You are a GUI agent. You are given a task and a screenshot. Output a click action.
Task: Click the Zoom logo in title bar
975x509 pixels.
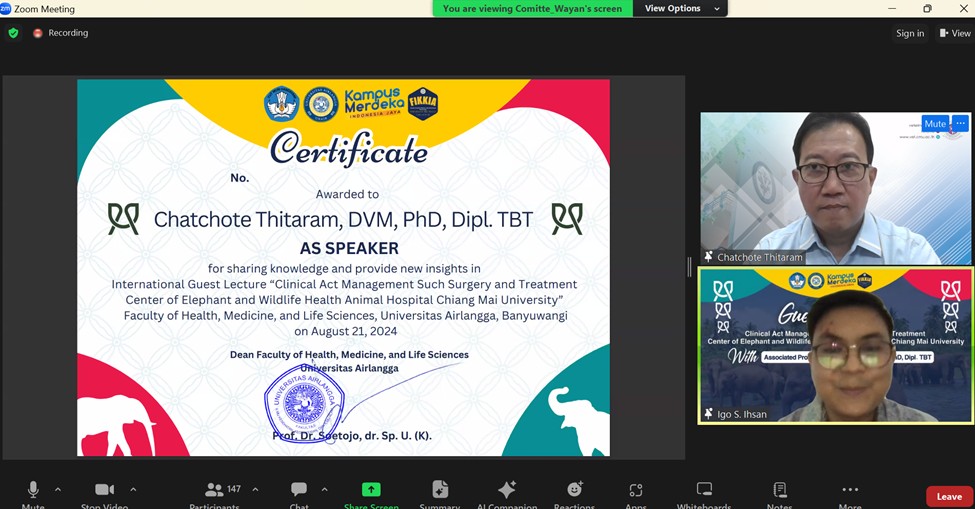coord(6,8)
